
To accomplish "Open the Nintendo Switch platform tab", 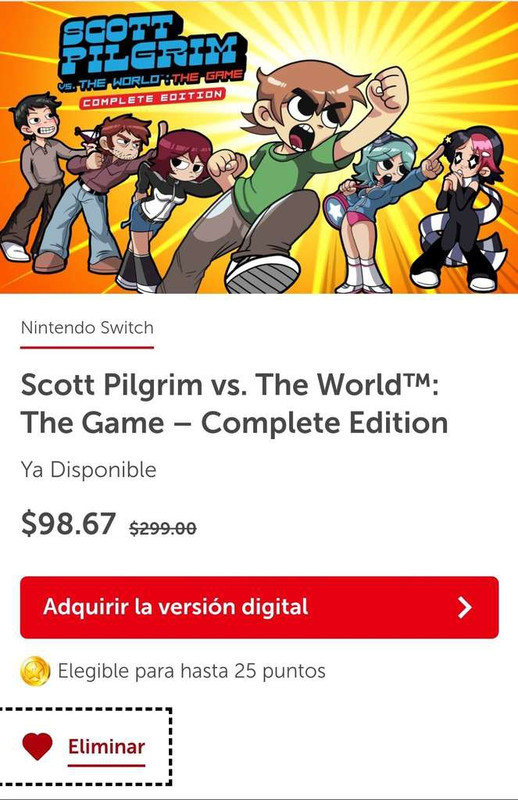I will [87, 328].
